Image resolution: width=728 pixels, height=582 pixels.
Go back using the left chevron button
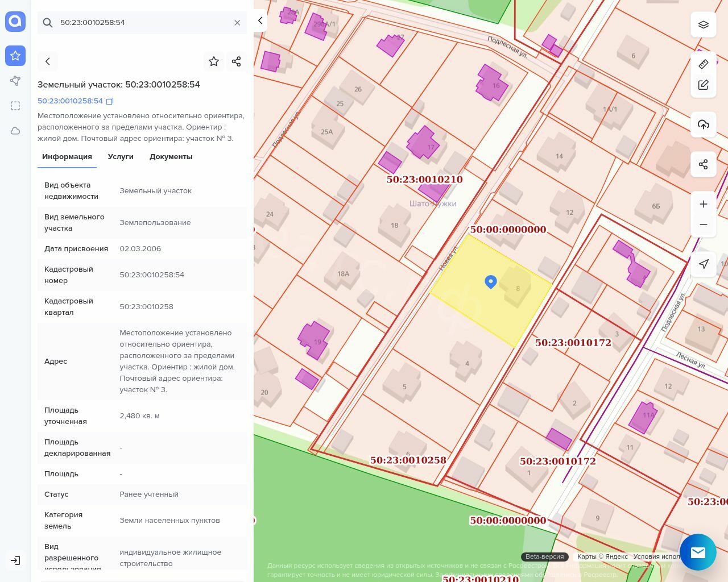click(48, 61)
